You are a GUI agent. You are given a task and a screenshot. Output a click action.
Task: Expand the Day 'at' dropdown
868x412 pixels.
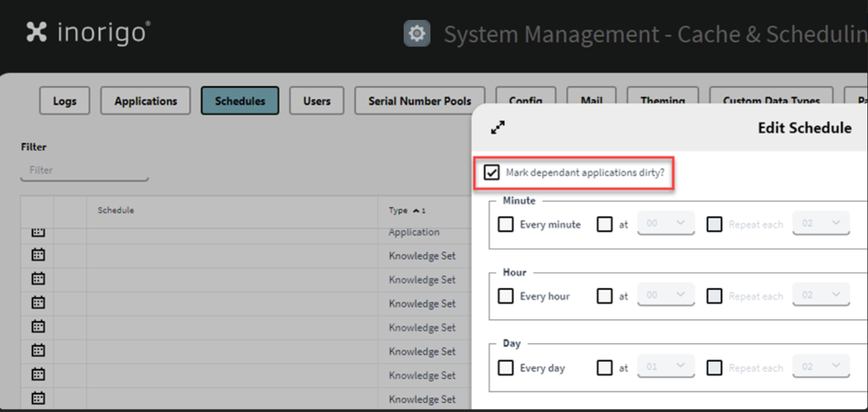(x=665, y=367)
